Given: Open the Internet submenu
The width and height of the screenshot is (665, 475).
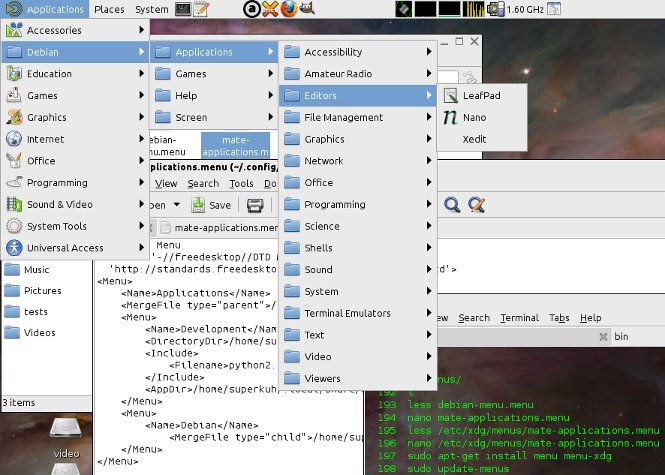Looking at the screenshot, I should pos(75,139).
